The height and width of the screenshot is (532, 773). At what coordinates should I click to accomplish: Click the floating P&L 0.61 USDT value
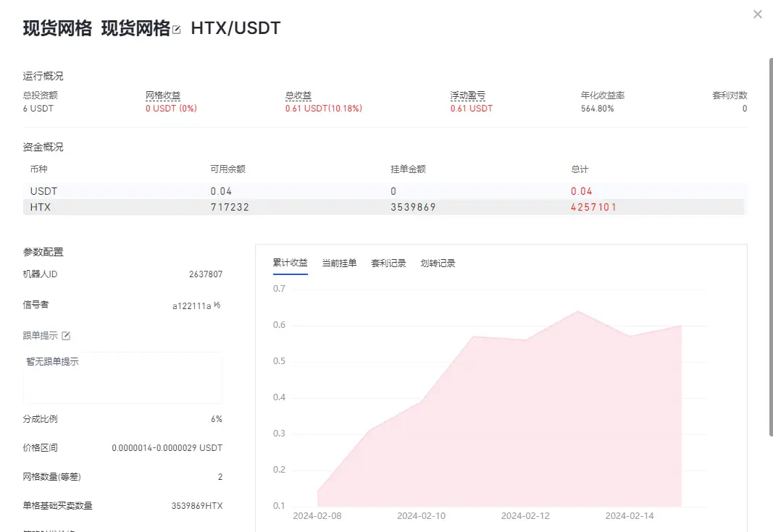pos(472,109)
